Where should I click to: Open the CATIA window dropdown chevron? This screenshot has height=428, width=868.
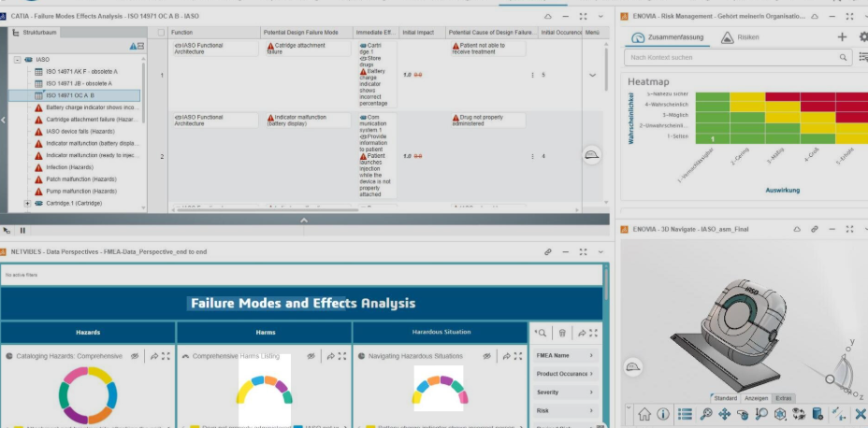pos(600,17)
